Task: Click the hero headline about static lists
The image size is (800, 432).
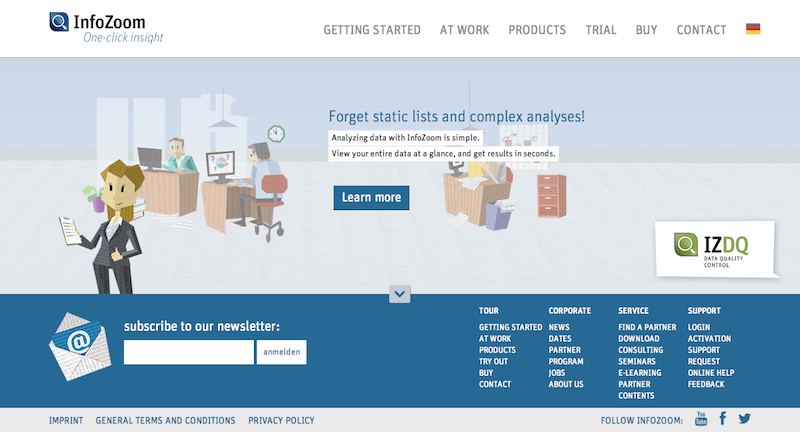Action: click(x=457, y=117)
